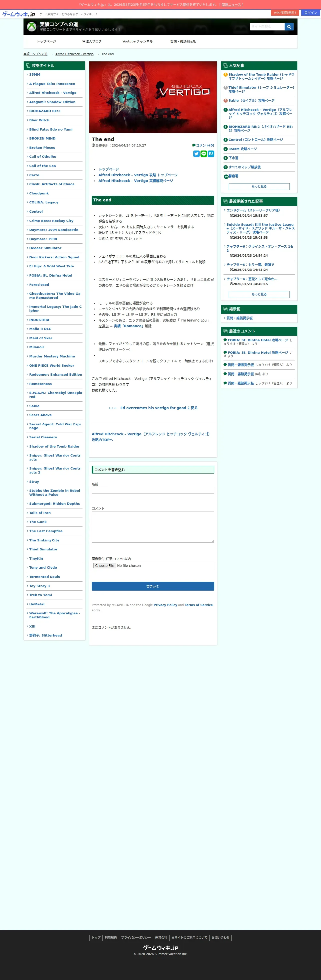Open the 関連ニュース link in banner
The image size is (321, 980).
(x=231, y=4)
